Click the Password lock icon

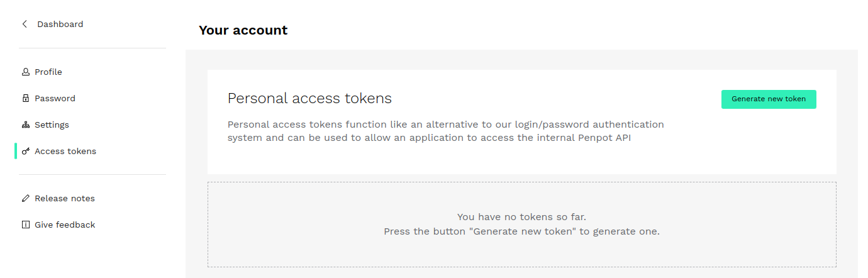tap(26, 98)
